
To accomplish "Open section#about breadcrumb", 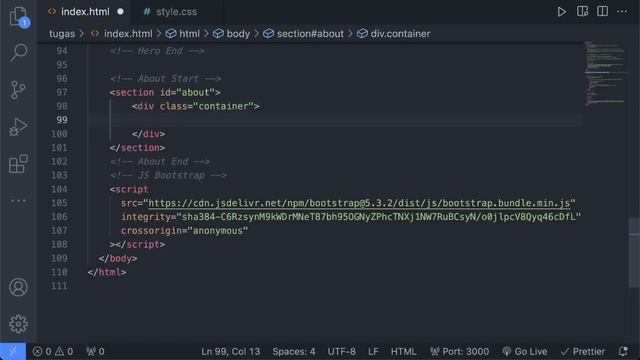I will 310,34.
